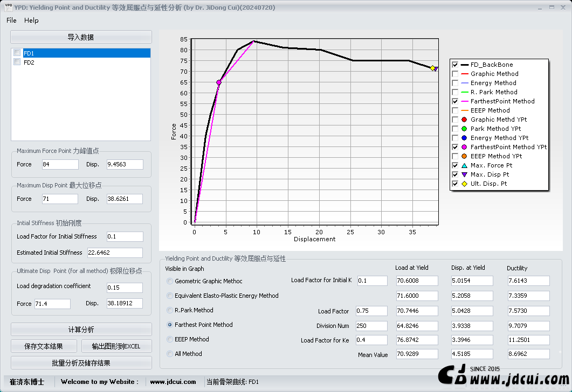Uncheck FD_BackBone in the chart legend
This screenshot has width=572, height=392.
pos(455,65)
